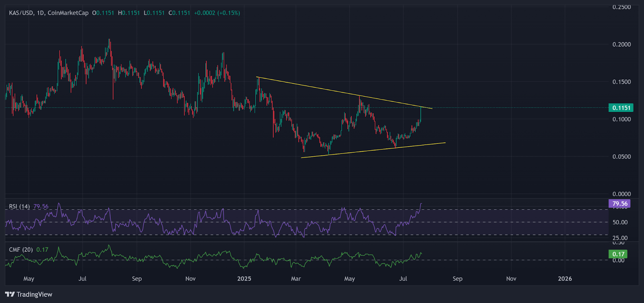
Task: Click the 0.1151 current price tag
Action: tap(621, 108)
